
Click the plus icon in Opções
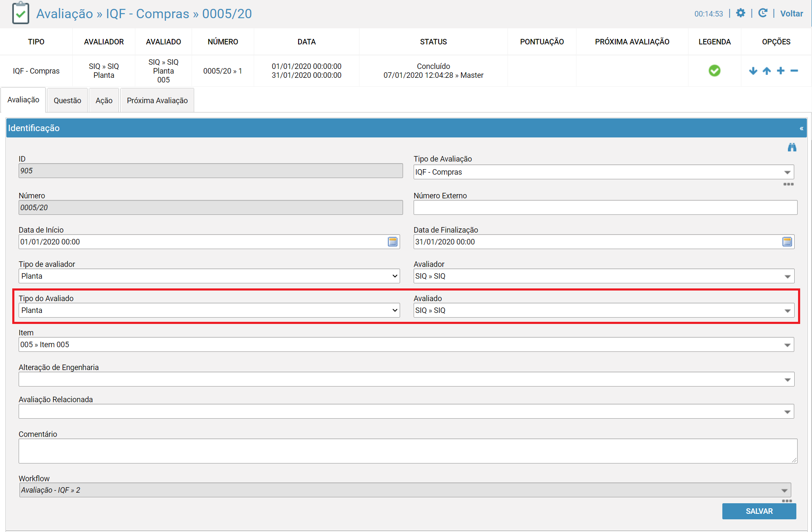tap(781, 71)
